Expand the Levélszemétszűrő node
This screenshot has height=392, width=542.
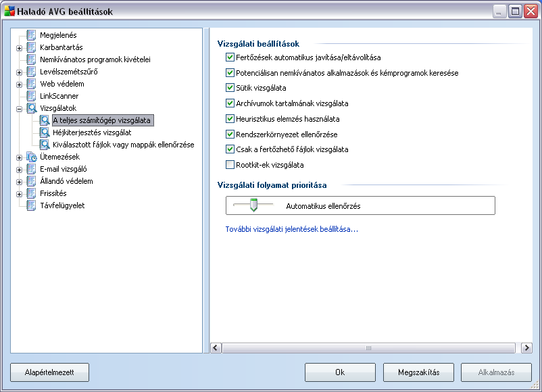click(20, 72)
